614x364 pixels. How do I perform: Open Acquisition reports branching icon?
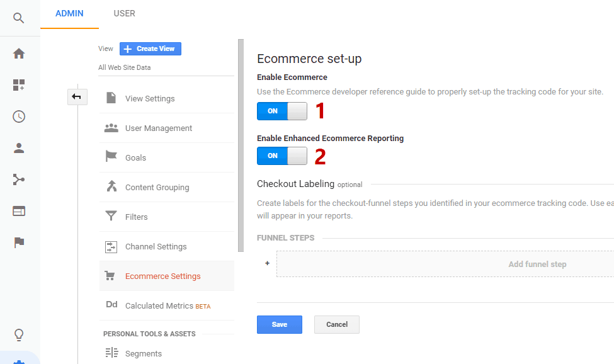point(19,179)
